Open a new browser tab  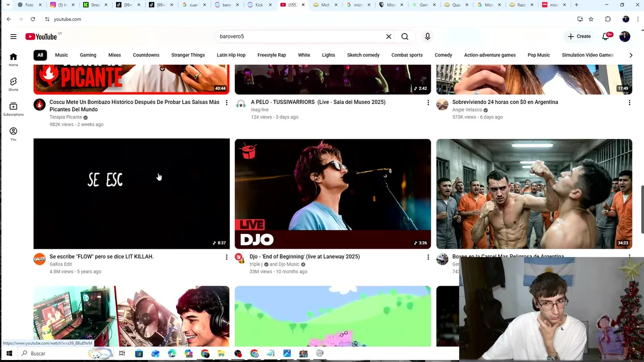pyautogui.click(x=577, y=5)
